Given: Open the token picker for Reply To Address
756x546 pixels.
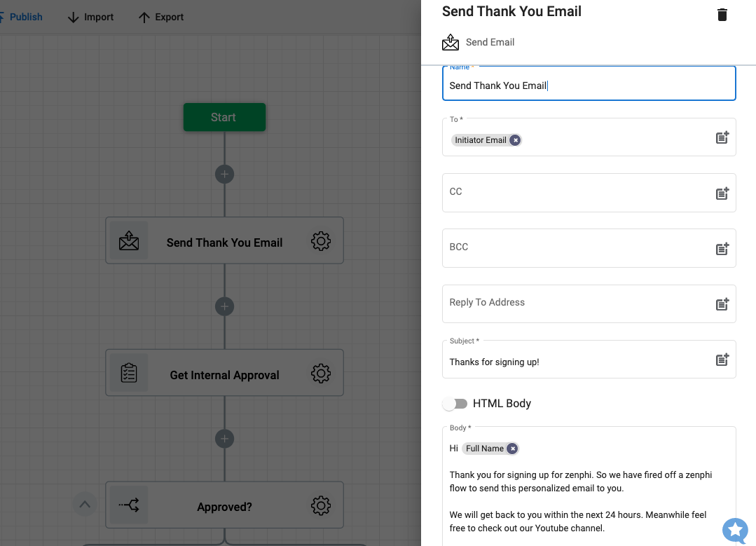Looking at the screenshot, I should pyautogui.click(x=722, y=304).
